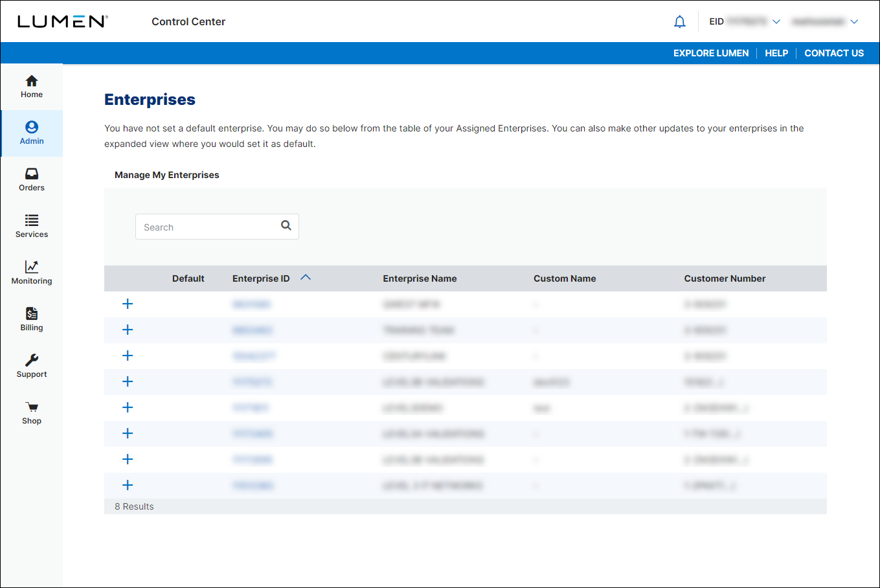
Task: Open the HELP link
Action: [776, 53]
